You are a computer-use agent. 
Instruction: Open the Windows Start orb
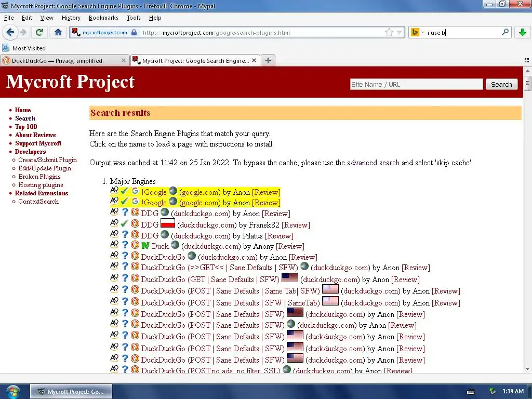[x=13, y=392]
